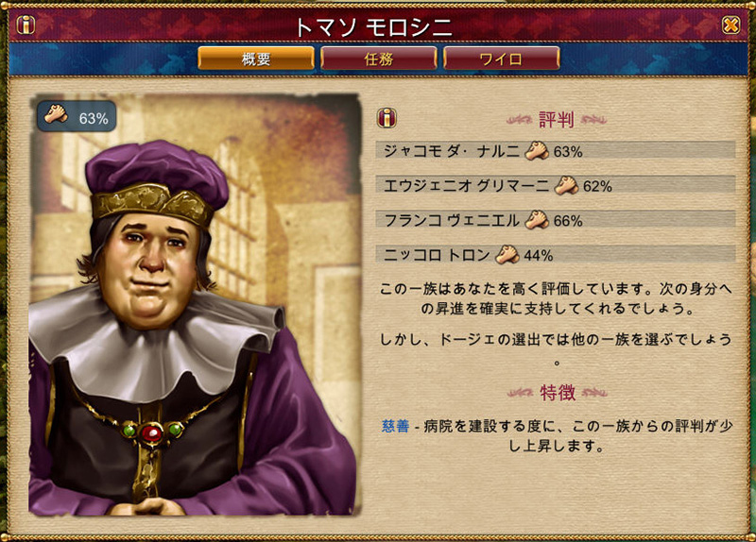Click handshake icon next to ニッコロ トロン
Image resolution: width=756 pixels, height=542 pixels.
point(507,255)
